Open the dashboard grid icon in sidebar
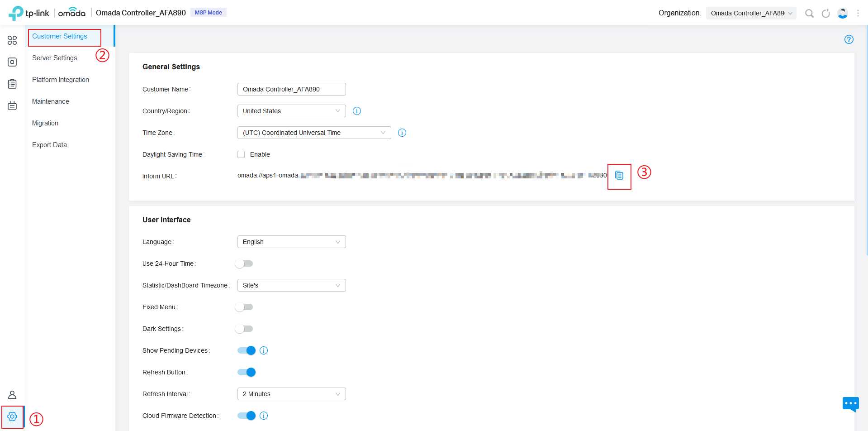The image size is (868, 431). tap(12, 40)
